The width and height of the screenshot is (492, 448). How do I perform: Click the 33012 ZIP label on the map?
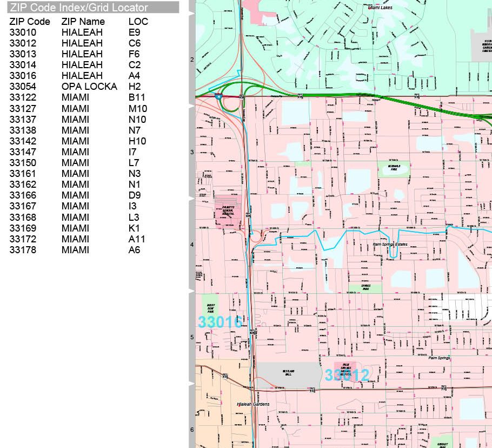(x=347, y=374)
